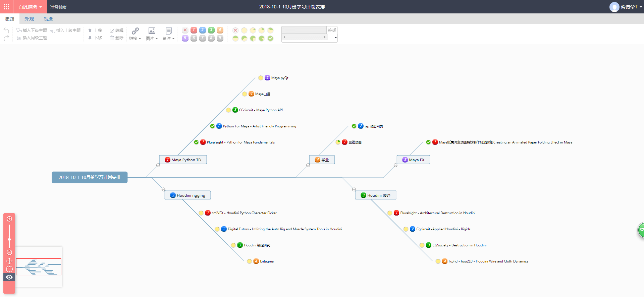Click the 删除 delete button
Screen dimensions: 644x297
[117, 38]
